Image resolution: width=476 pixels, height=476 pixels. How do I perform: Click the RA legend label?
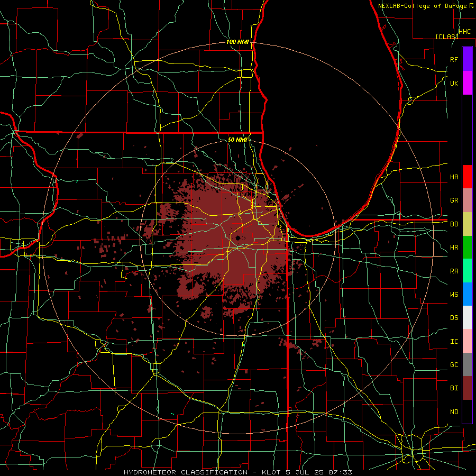tap(454, 271)
